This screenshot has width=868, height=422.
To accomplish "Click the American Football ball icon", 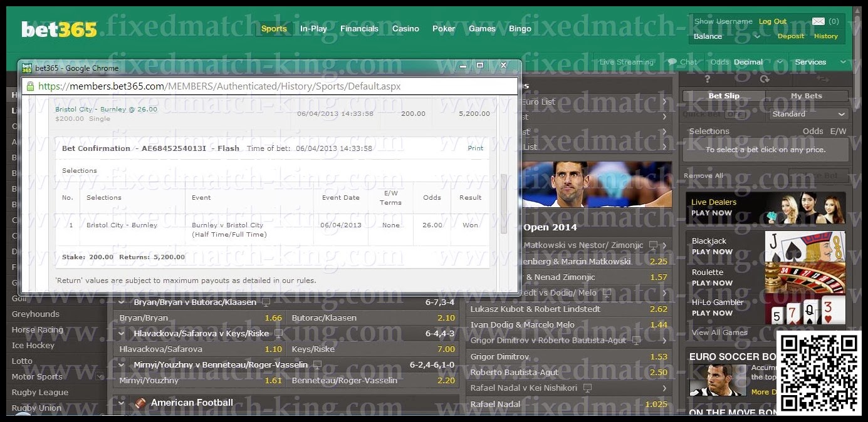I will click(141, 403).
